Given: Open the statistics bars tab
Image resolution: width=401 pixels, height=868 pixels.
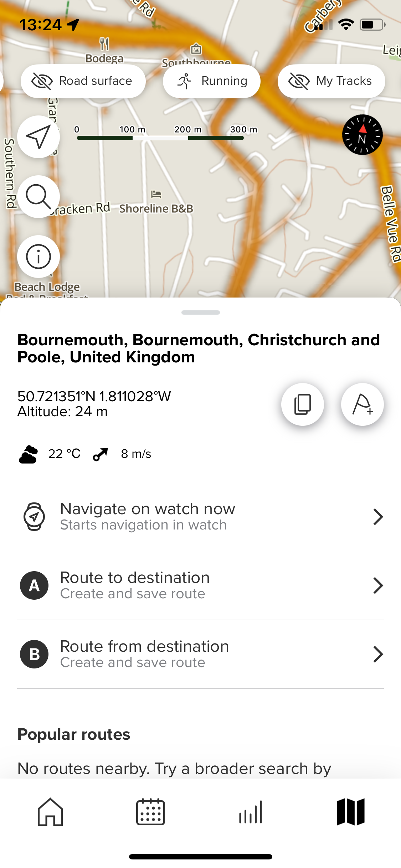Looking at the screenshot, I should tap(251, 812).
